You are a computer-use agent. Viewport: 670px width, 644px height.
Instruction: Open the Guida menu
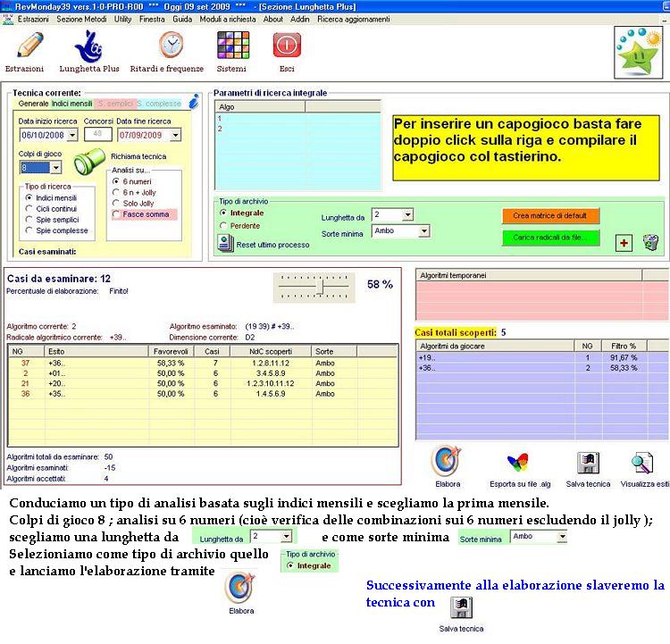(182, 20)
